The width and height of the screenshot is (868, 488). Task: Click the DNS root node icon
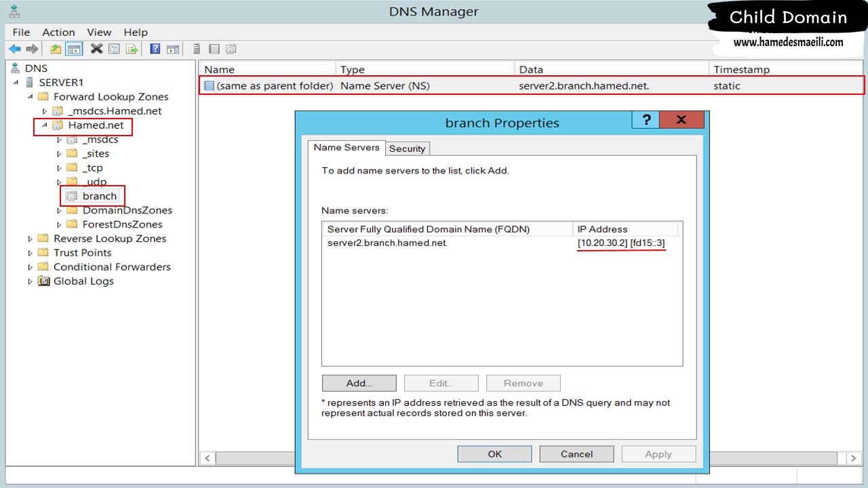point(16,68)
